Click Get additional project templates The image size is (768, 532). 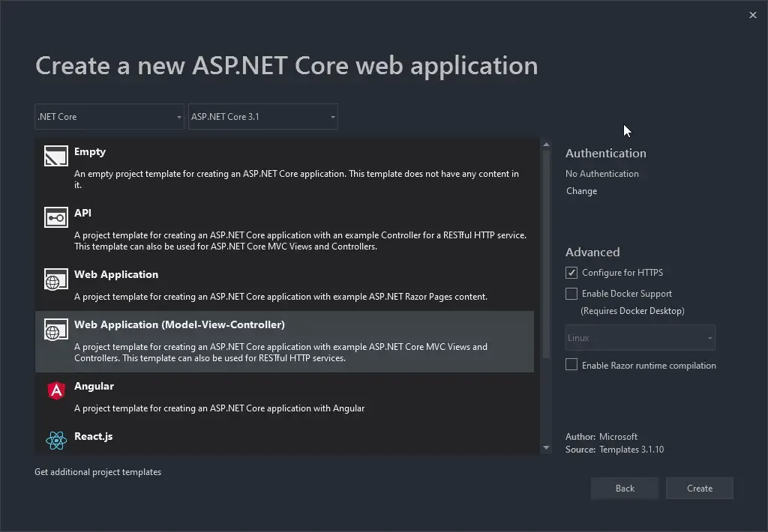(x=97, y=471)
